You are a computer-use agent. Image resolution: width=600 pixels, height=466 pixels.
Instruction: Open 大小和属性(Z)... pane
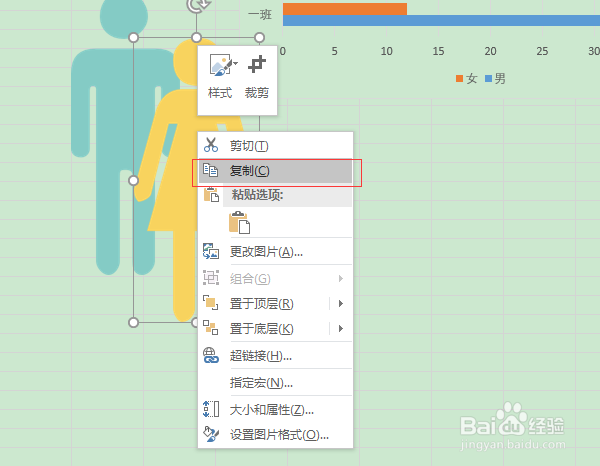[x=276, y=410]
